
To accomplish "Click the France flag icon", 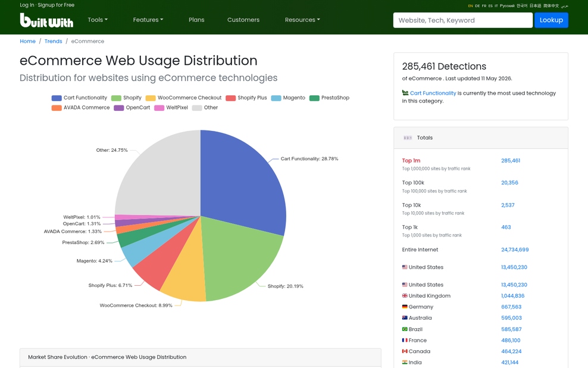I will click(x=405, y=340).
